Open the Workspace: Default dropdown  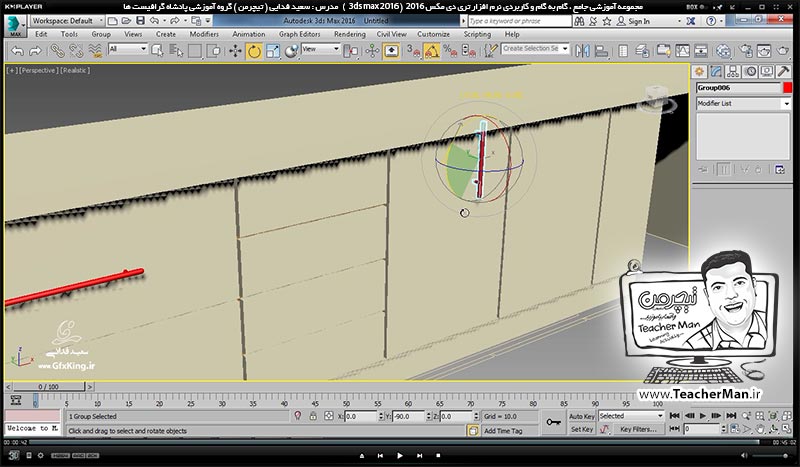tap(67, 21)
